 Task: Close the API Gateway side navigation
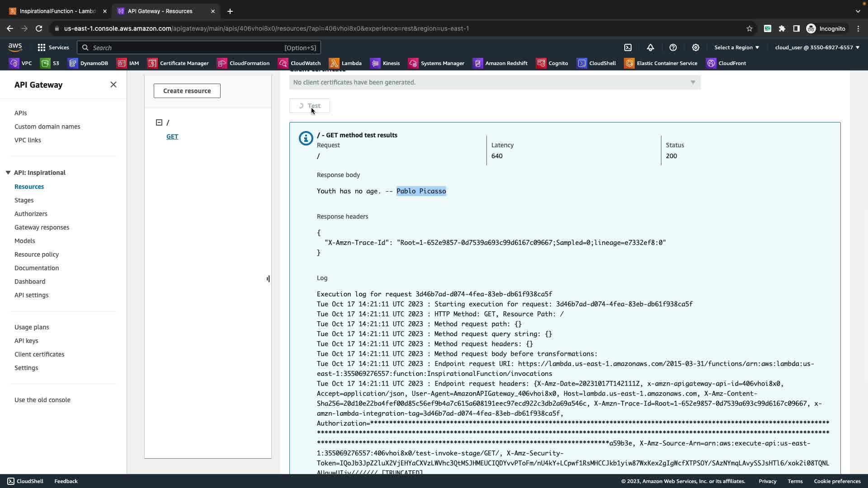[113, 85]
